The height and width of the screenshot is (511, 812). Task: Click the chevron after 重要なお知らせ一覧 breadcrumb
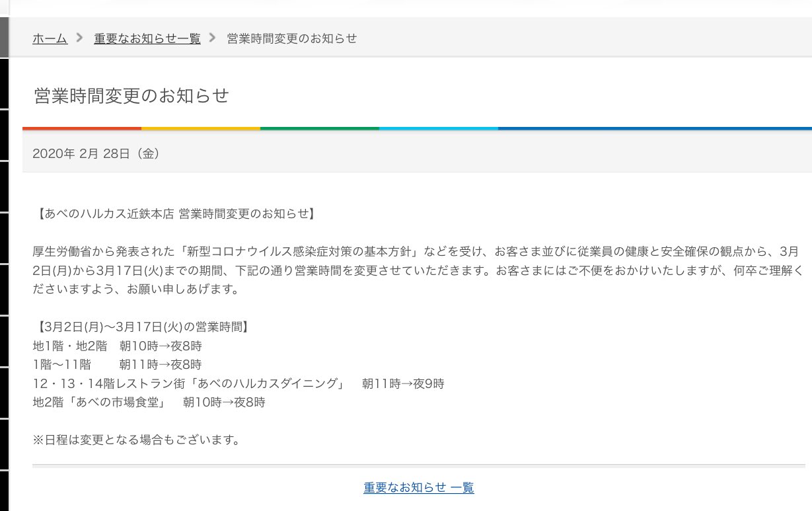(x=213, y=38)
